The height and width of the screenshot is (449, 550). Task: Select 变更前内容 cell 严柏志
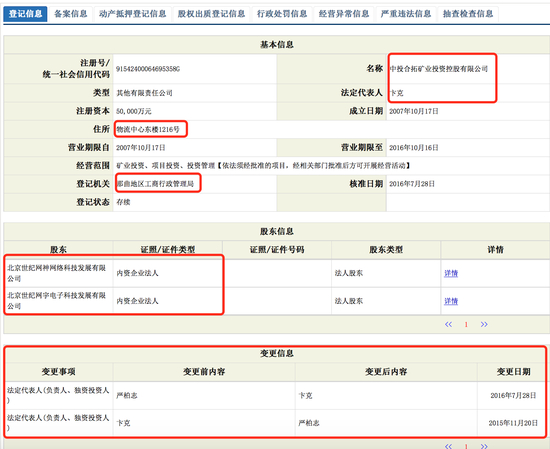127,396
